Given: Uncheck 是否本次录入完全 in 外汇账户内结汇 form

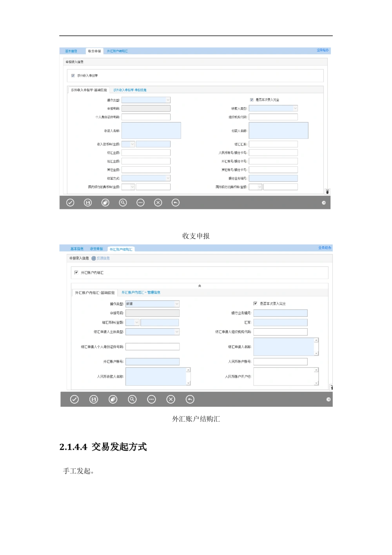Looking at the screenshot, I should pos(256,304).
